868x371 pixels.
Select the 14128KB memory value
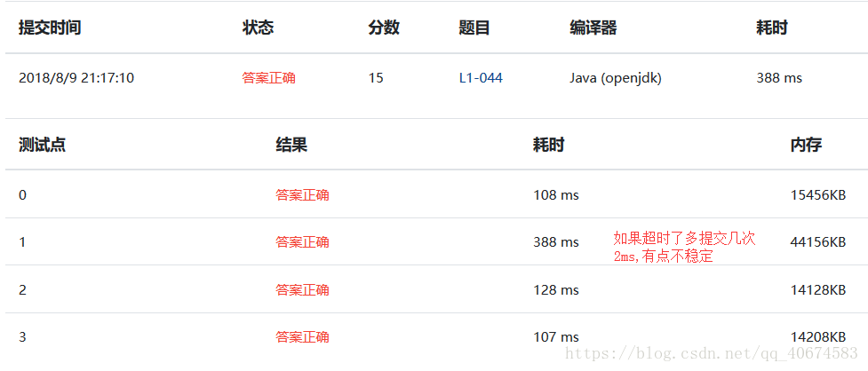tap(818, 289)
